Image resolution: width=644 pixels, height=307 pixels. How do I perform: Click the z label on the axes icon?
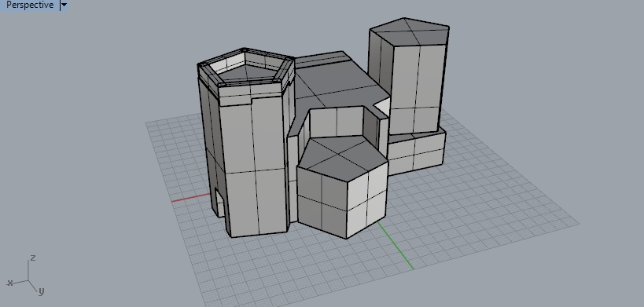pos(33,258)
